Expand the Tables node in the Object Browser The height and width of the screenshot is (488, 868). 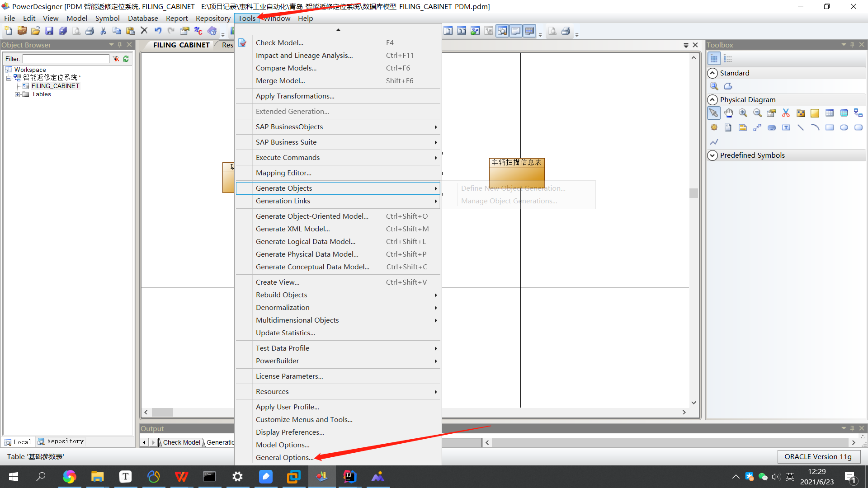[x=17, y=94]
